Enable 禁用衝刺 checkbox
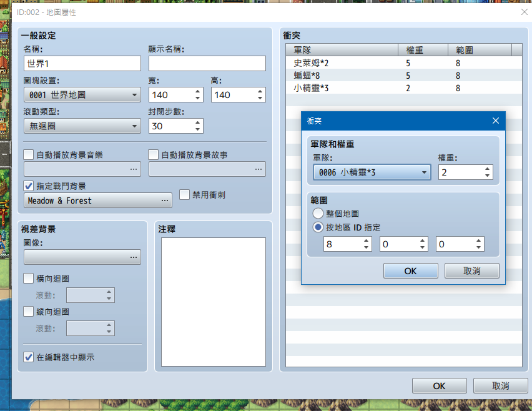 184,194
